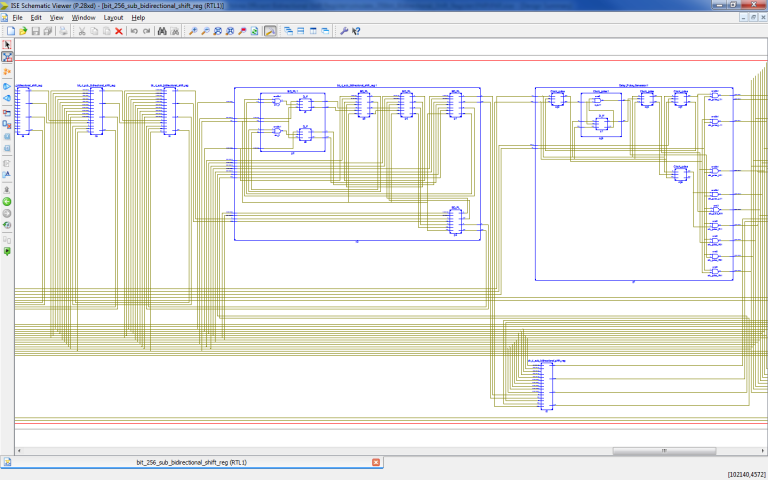Open the View menu

(56, 18)
